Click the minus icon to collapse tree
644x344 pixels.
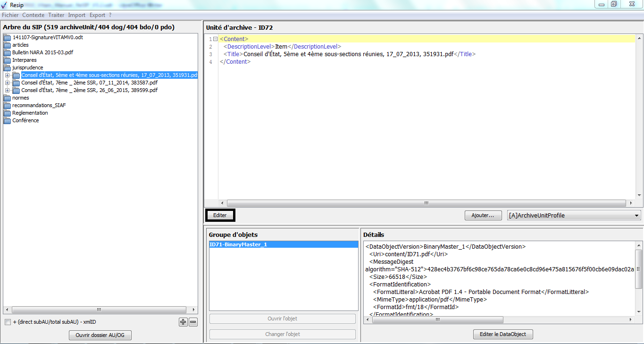[x=193, y=322]
